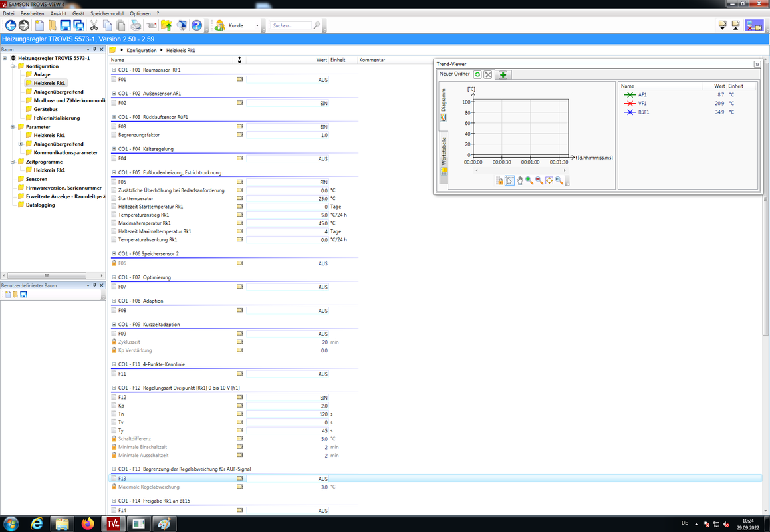Image resolution: width=770 pixels, height=532 pixels.
Task: Toggle the F05 Fußbodenheizung checkbox
Action: (x=114, y=182)
